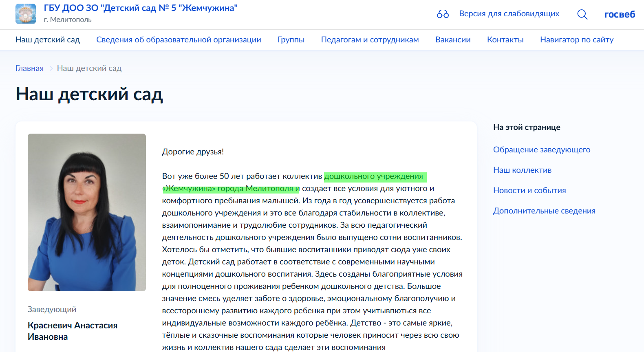Click the director's portrait photo
The height and width of the screenshot is (352, 644).
click(x=87, y=212)
